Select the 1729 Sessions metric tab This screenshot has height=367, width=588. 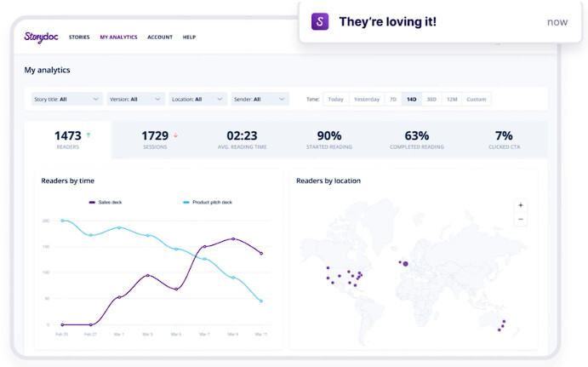[x=155, y=140]
